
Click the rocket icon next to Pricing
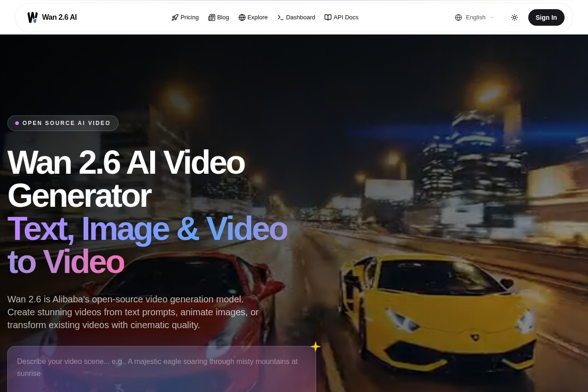tap(175, 17)
